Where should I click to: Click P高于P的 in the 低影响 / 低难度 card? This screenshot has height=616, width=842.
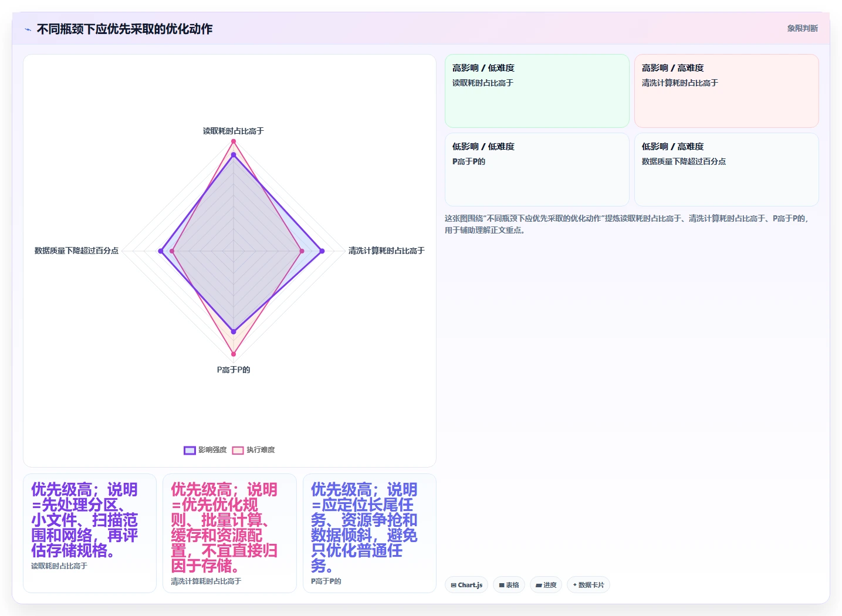point(468,161)
